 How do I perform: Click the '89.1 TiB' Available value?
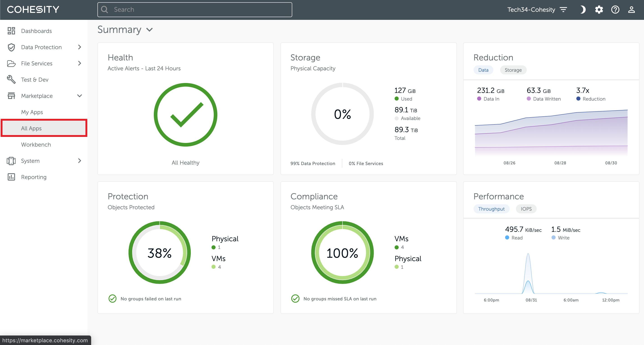click(x=406, y=110)
